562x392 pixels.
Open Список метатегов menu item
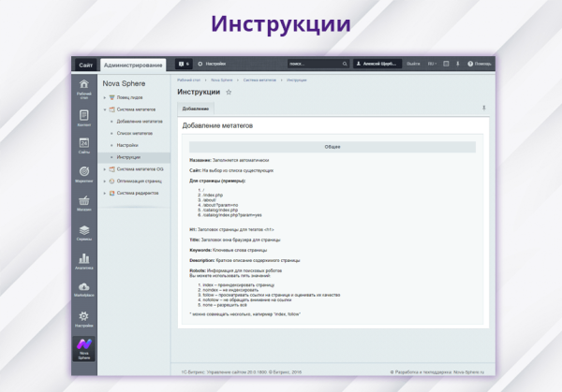pyautogui.click(x=134, y=133)
